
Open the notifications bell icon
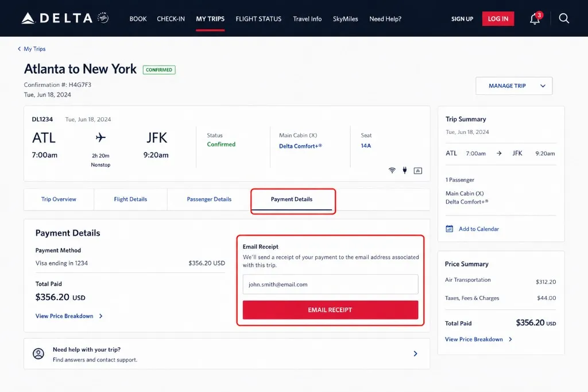tap(535, 18)
